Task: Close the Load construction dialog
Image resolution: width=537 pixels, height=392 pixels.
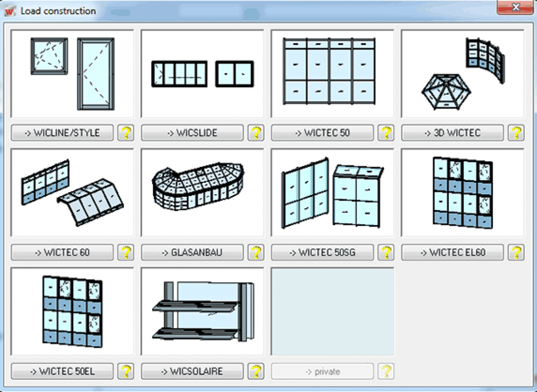Action: [516, 7]
